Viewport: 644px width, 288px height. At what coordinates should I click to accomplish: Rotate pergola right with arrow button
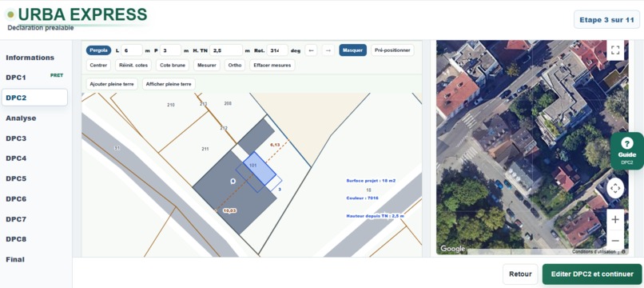tap(328, 50)
